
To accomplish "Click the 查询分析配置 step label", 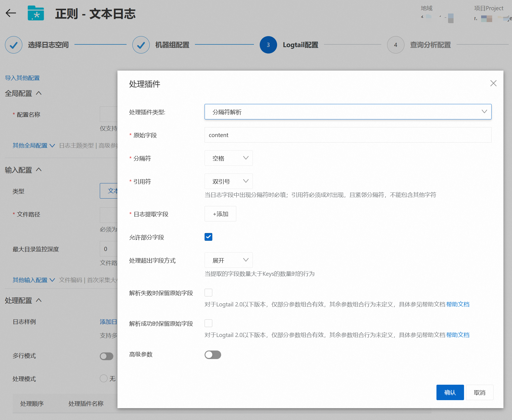I will (430, 45).
